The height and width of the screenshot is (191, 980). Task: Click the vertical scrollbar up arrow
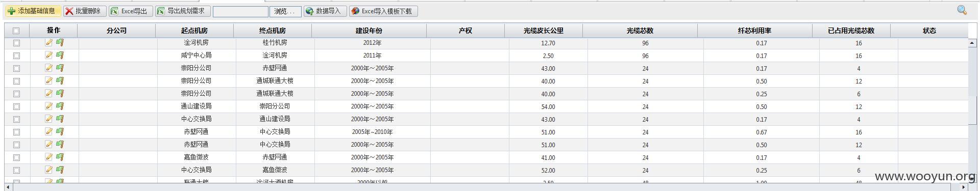pos(972,43)
